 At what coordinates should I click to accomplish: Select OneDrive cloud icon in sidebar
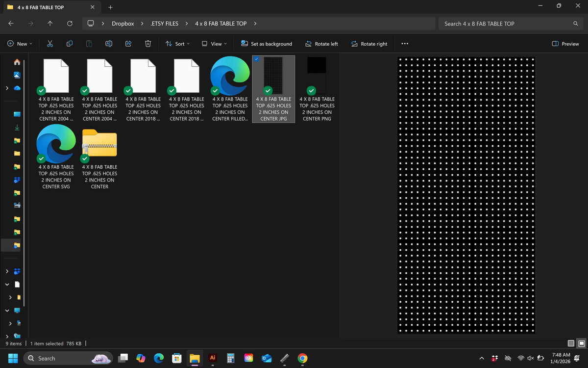coord(17,88)
